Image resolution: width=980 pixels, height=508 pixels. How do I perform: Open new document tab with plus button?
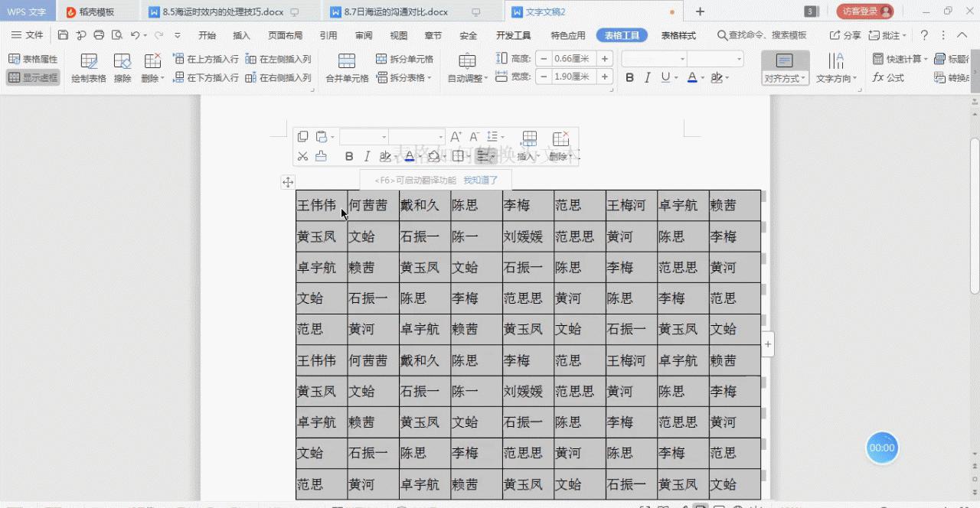click(x=700, y=11)
